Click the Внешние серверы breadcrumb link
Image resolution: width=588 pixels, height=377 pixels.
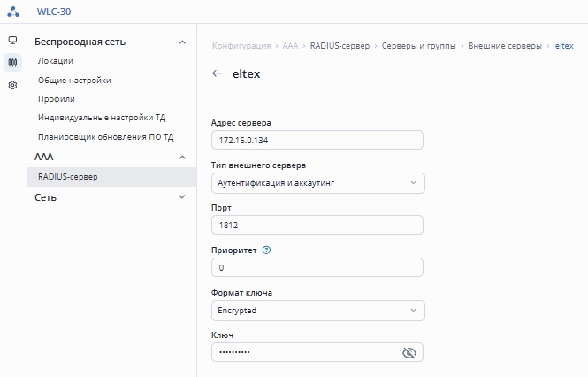(505, 45)
